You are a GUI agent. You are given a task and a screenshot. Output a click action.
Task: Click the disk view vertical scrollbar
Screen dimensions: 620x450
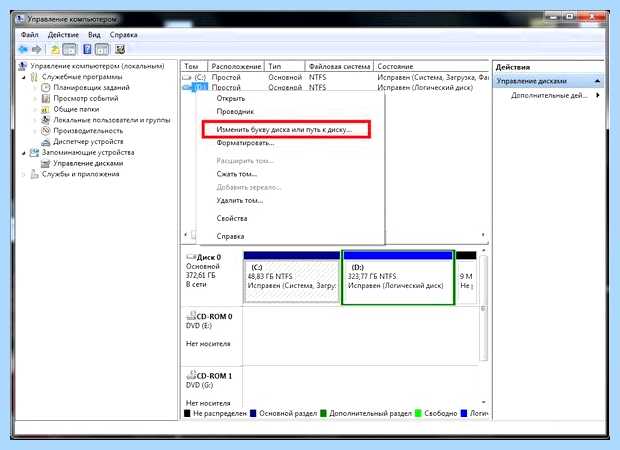[x=483, y=306]
